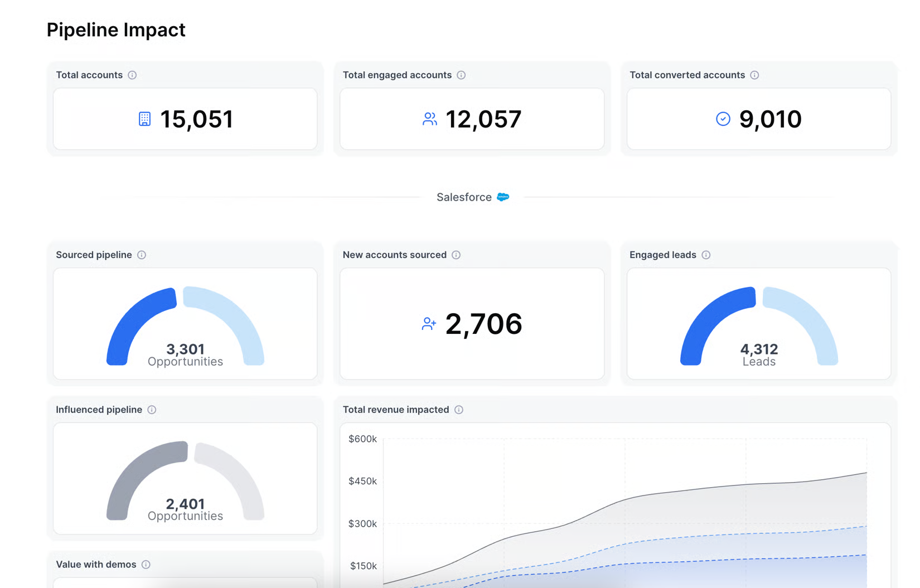Click the $150k axis label
Viewport: 920px width, 588px height.
point(364,566)
